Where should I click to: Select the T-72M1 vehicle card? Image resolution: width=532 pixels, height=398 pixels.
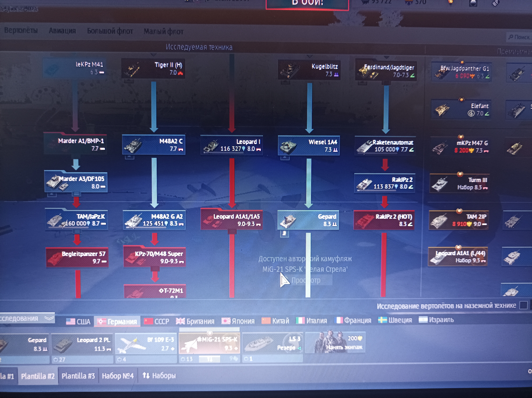click(155, 291)
